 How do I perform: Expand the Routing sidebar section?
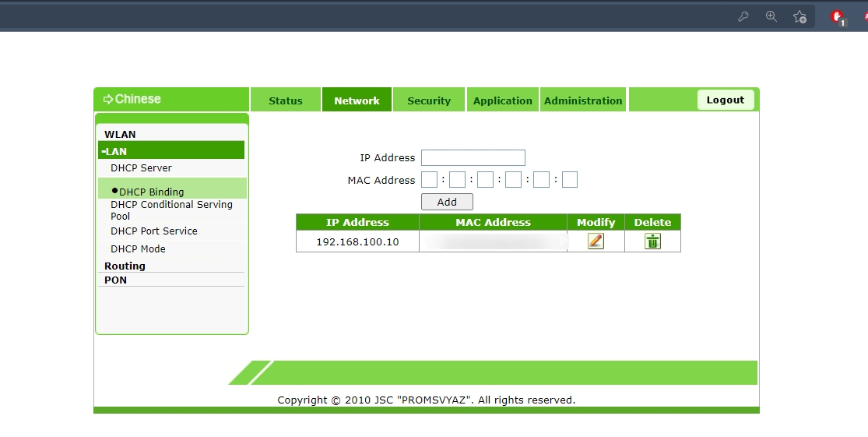coord(125,266)
